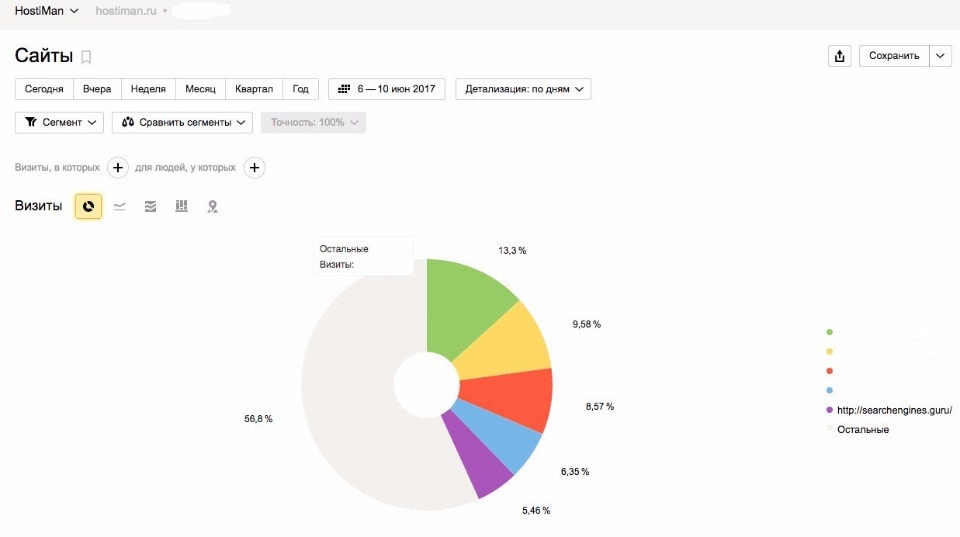Select the pie chart view icon
This screenshot has width=960, height=537.
[x=88, y=206]
